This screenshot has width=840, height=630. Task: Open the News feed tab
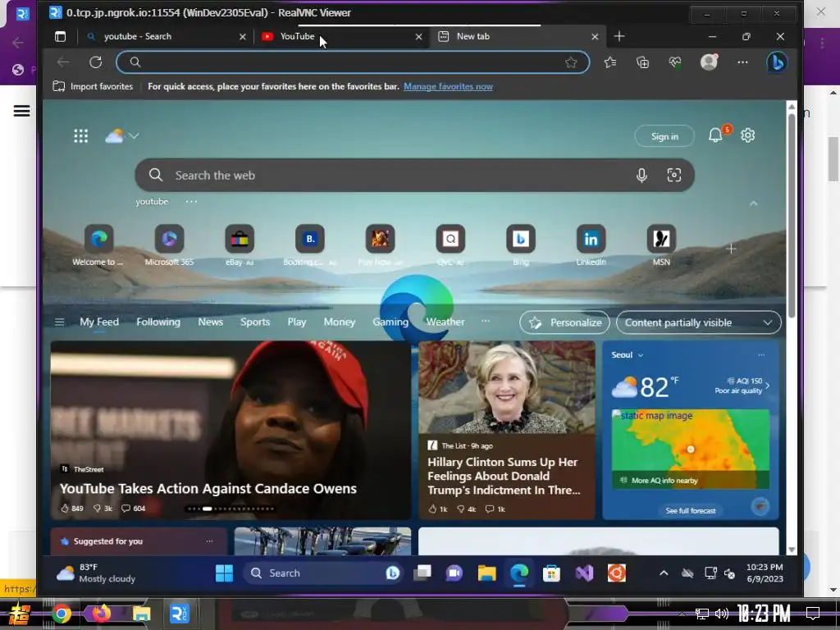[x=211, y=322]
